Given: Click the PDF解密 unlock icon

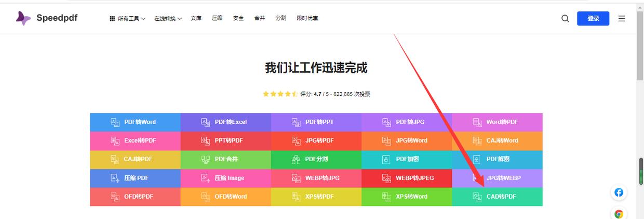Looking at the screenshot, I should click(x=477, y=159).
